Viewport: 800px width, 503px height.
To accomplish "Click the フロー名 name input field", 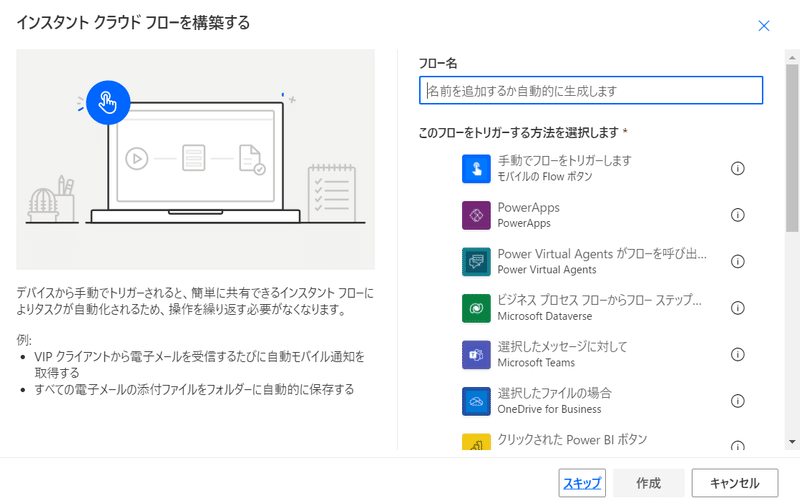I will pos(591,90).
